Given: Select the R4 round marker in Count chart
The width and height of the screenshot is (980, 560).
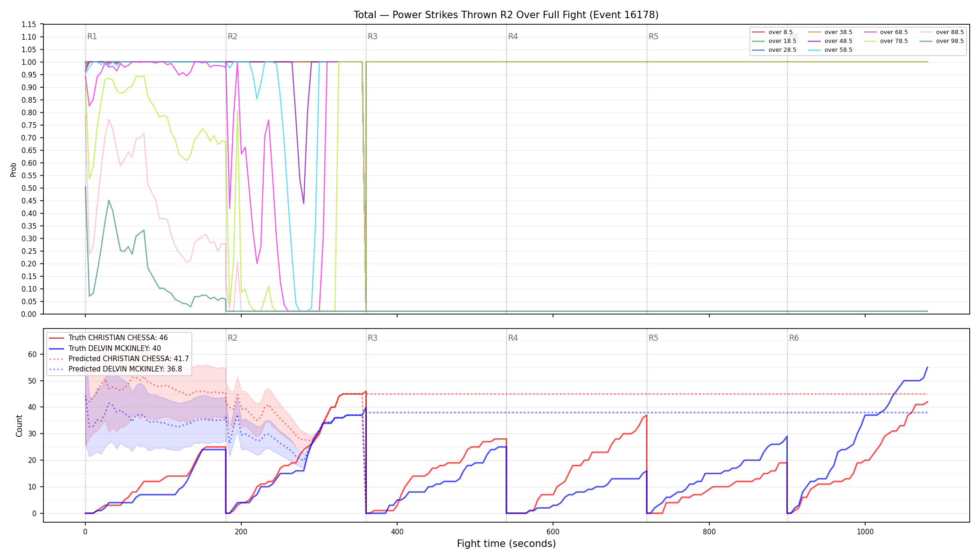Looking at the screenshot, I should pos(513,338).
